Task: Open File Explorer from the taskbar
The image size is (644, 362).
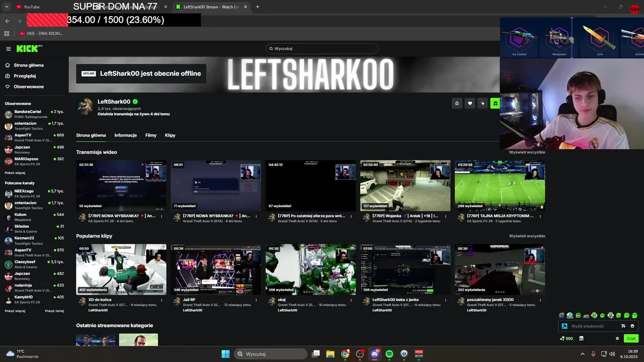Action: pos(330,354)
